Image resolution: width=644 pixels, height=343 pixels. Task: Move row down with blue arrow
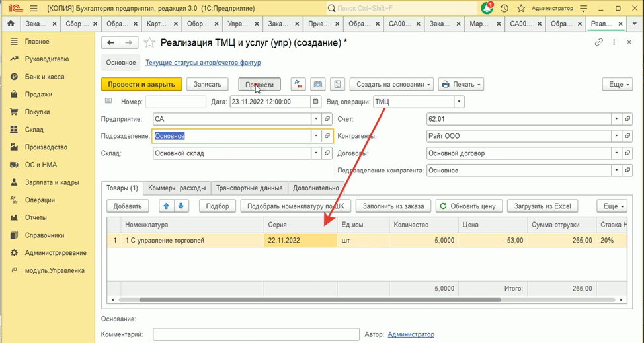click(x=181, y=206)
